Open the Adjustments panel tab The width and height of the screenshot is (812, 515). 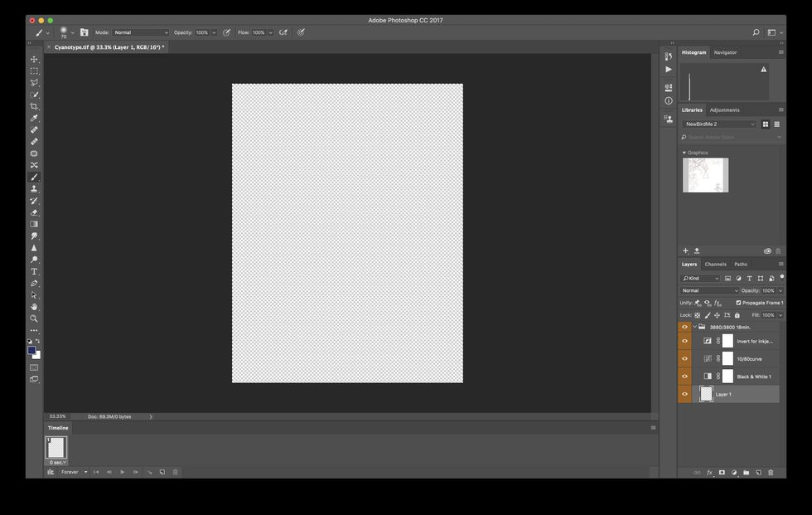coord(724,109)
